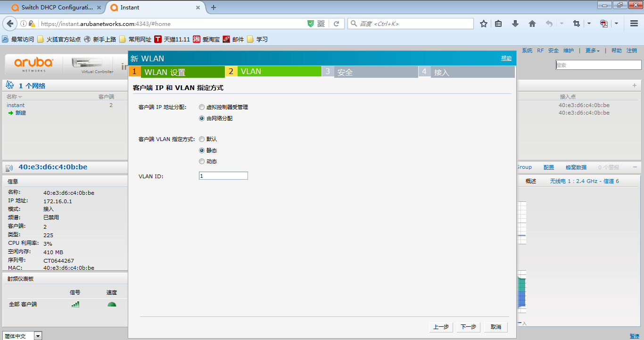Reload the page with refresh icon
644x340 pixels.
coord(336,24)
